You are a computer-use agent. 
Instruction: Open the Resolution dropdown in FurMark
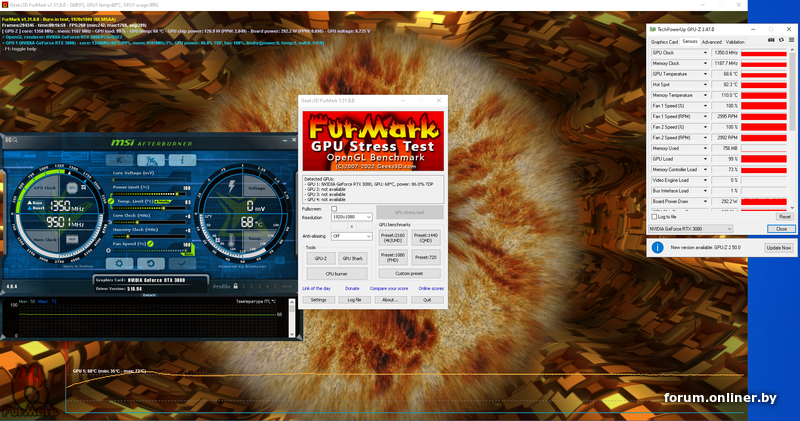(352, 217)
